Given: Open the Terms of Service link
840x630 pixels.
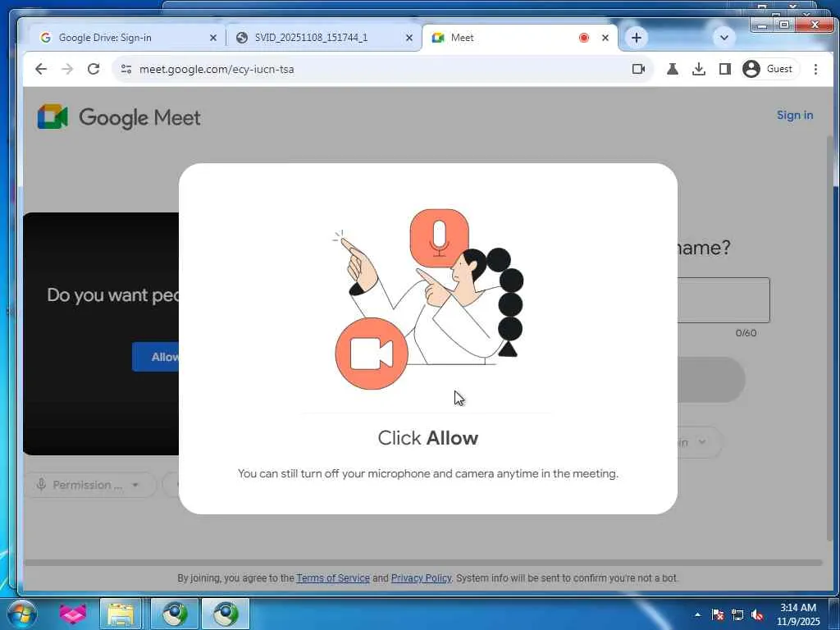Looking at the screenshot, I should [x=333, y=578].
